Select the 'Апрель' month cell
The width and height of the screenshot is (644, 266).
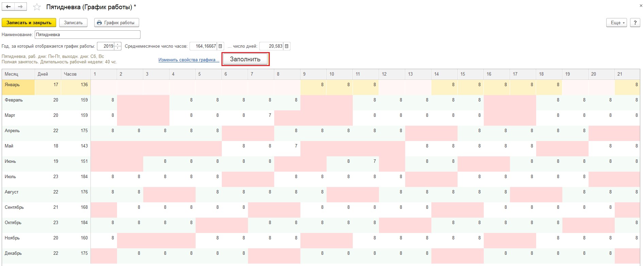18,133
